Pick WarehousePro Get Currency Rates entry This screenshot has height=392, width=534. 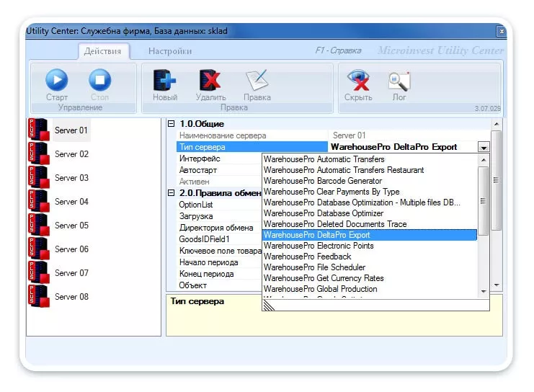[x=323, y=278]
